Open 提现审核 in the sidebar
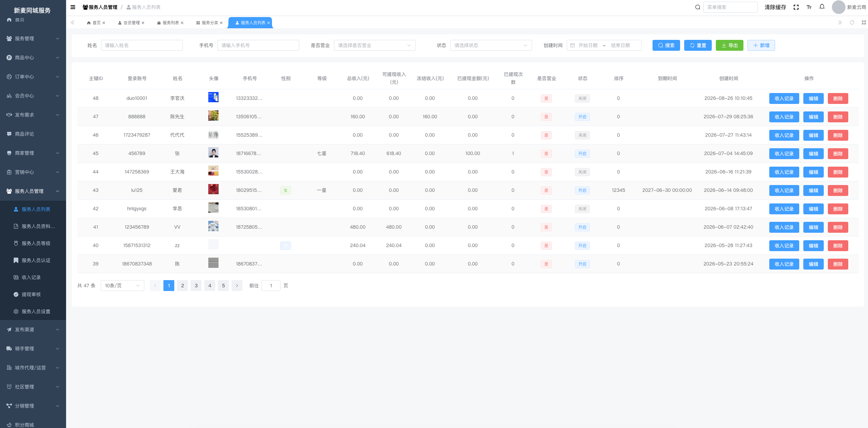This screenshot has height=428, width=868. pyautogui.click(x=33, y=294)
